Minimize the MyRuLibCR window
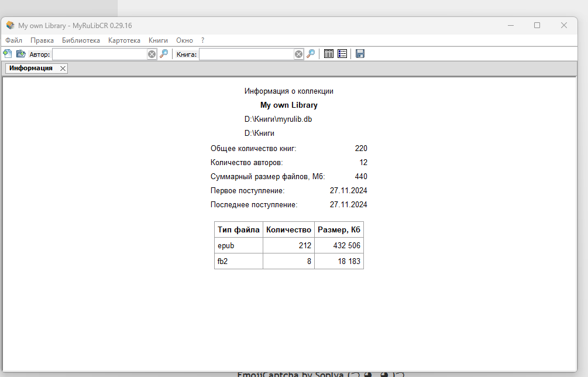 click(511, 26)
